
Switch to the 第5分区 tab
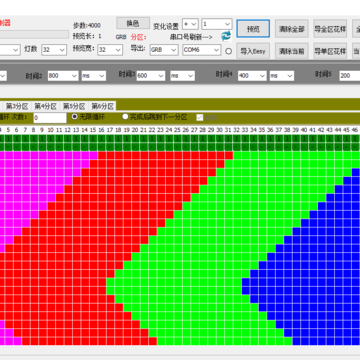[75, 106]
